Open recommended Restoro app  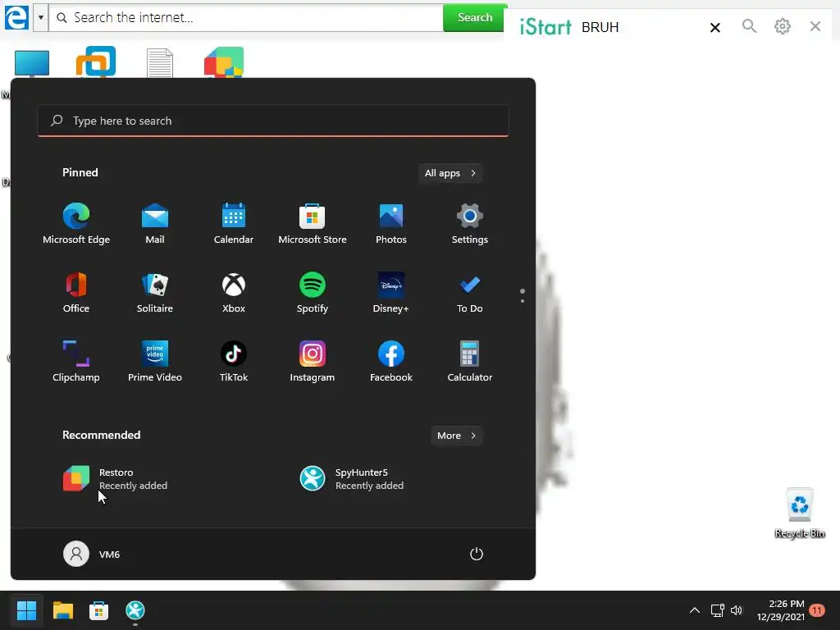click(x=116, y=478)
